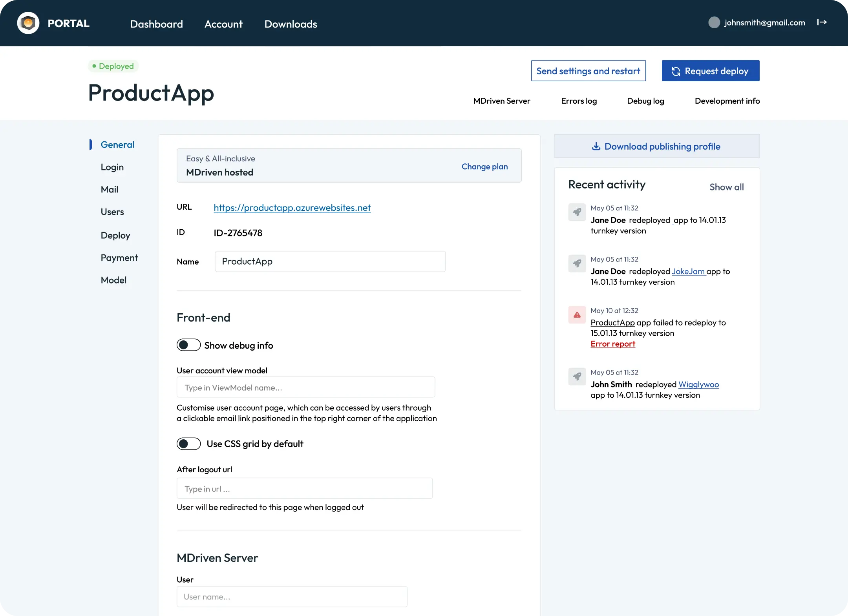Click download icon beside publishing profile
The image size is (848, 616).
pos(596,146)
